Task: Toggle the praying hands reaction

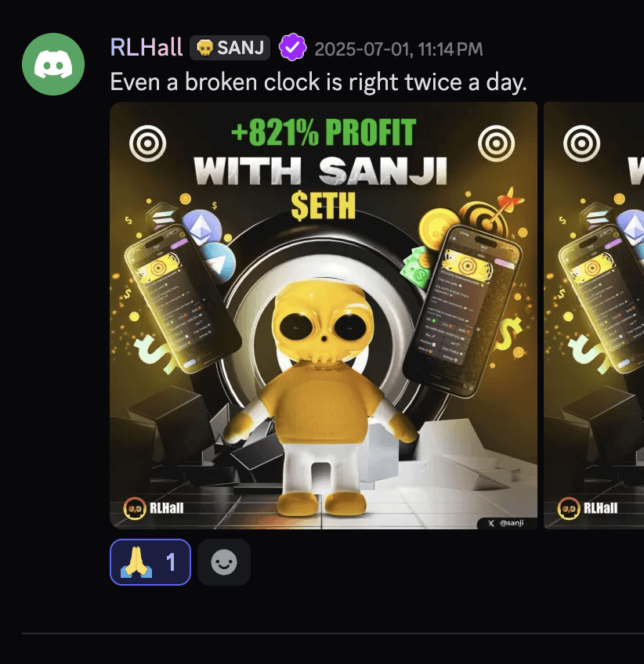Action: click(x=150, y=562)
